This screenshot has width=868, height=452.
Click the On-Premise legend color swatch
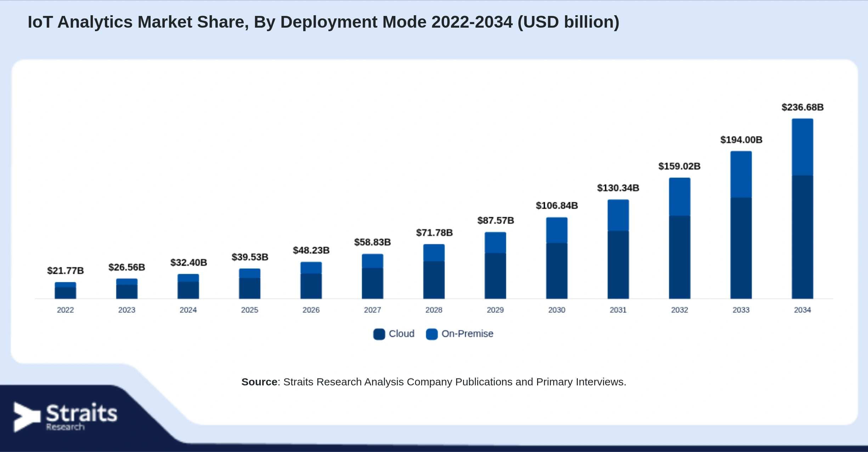click(432, 334)
